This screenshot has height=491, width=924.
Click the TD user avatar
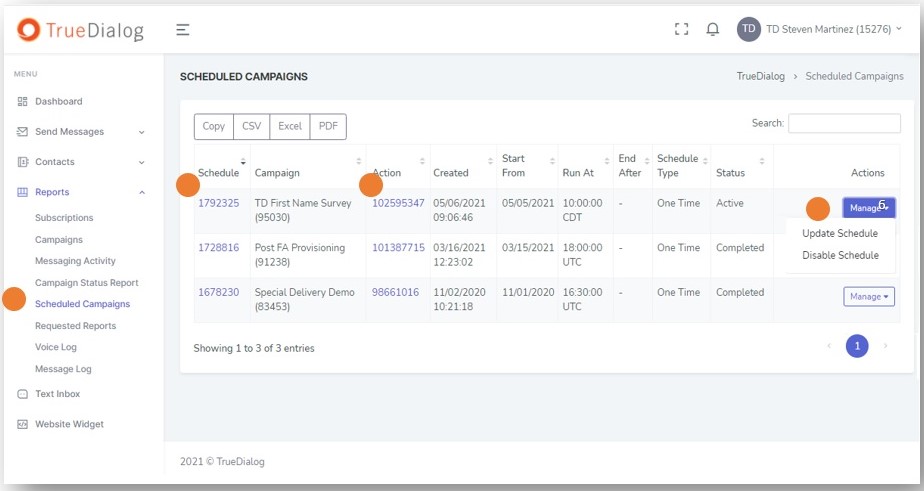(748, 29)
